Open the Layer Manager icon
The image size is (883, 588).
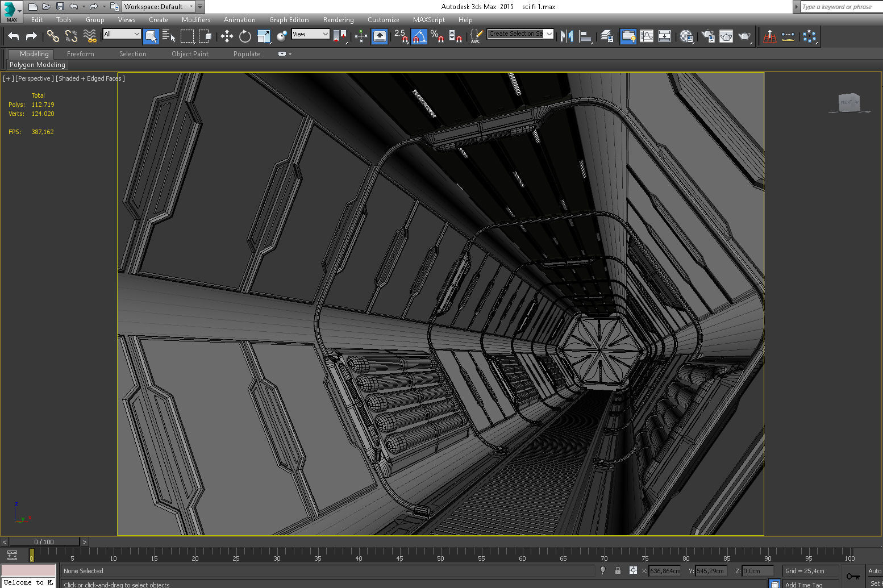[607, 36]
